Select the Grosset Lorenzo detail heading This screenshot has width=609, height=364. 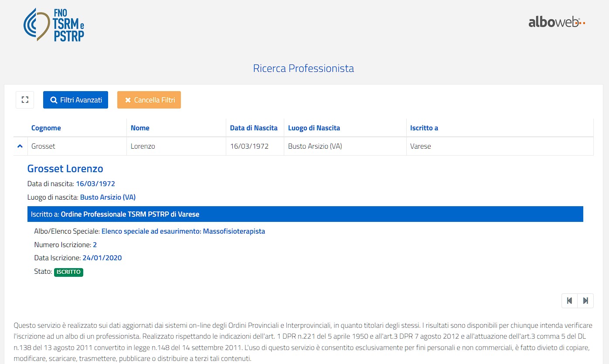pyautogui.click(x=65, y=169)
